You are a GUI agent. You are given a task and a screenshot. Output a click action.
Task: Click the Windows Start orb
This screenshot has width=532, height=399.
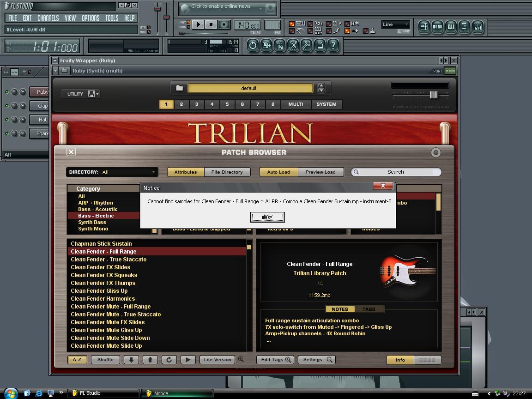(11, 393)
